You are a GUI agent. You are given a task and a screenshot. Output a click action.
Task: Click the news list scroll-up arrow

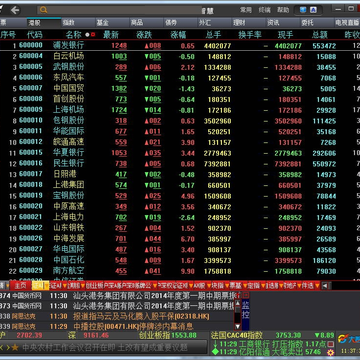click(x=238, y=303)
